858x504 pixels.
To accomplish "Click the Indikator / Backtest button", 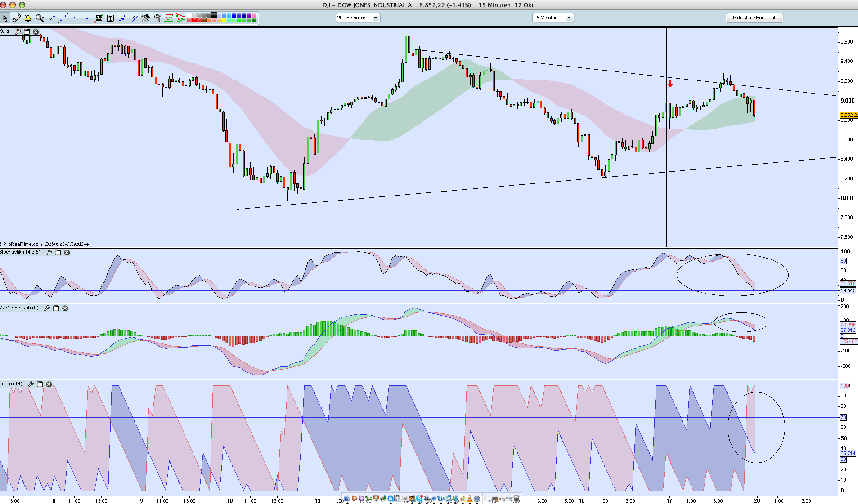I will (x=754, y=18).
